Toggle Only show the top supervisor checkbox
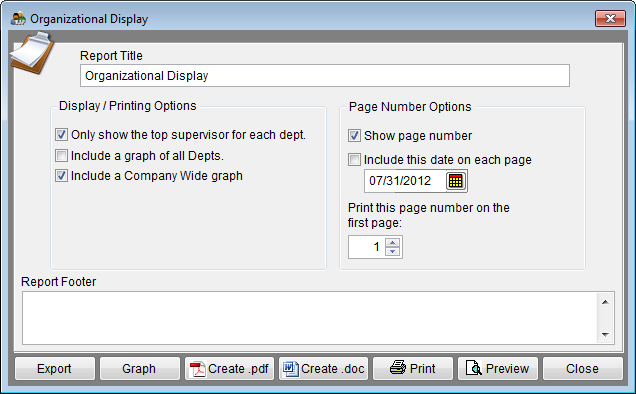The height and width of the screenshot is (394, 636). pyautogui.click(x=61, y=135)
